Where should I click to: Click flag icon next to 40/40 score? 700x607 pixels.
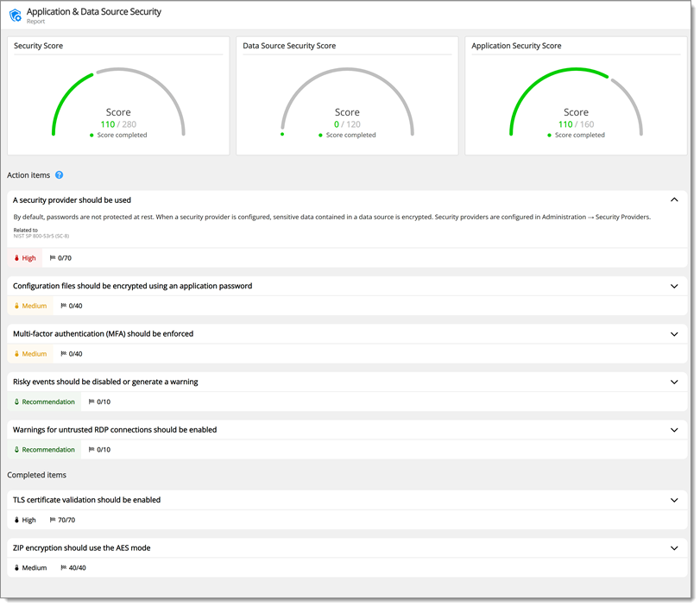pyautogui.click(x=63, y=567)
